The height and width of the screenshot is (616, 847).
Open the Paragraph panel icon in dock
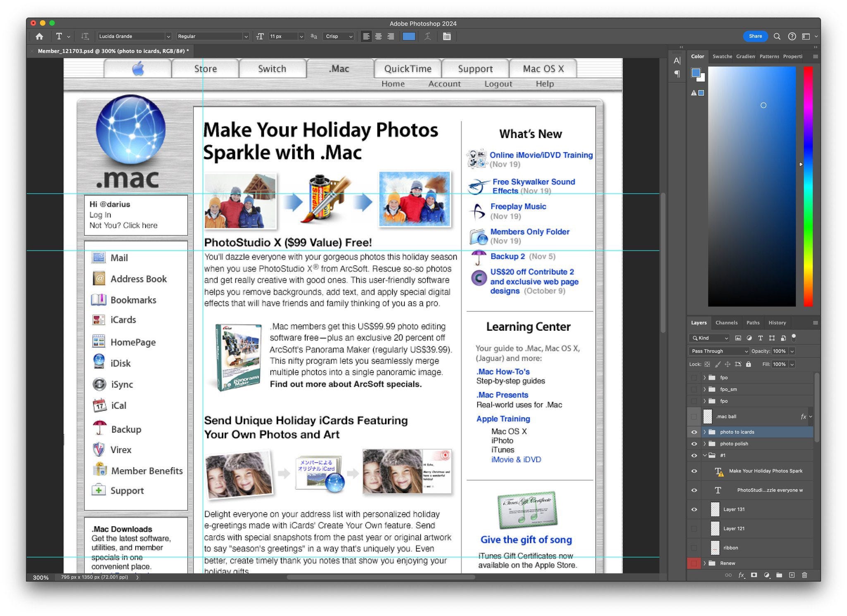(677, 74)
